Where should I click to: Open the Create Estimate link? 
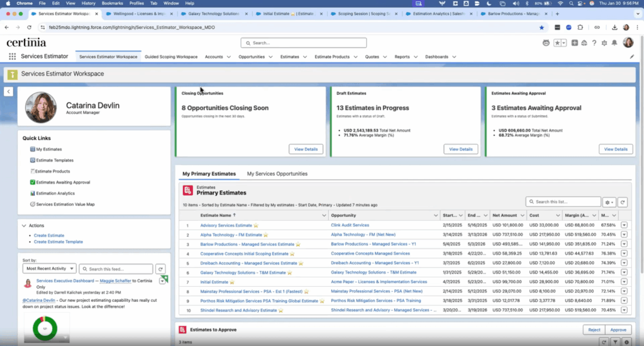(x=49, y=235)
